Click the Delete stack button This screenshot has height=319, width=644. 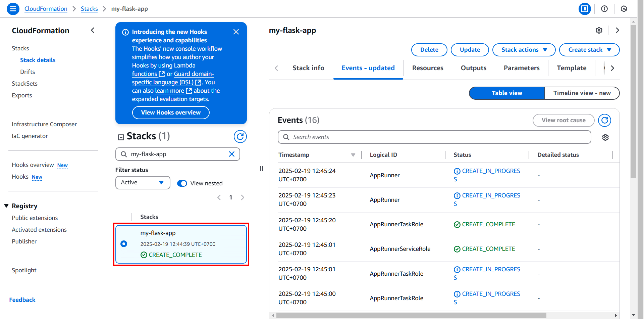(x=429, y=50)
